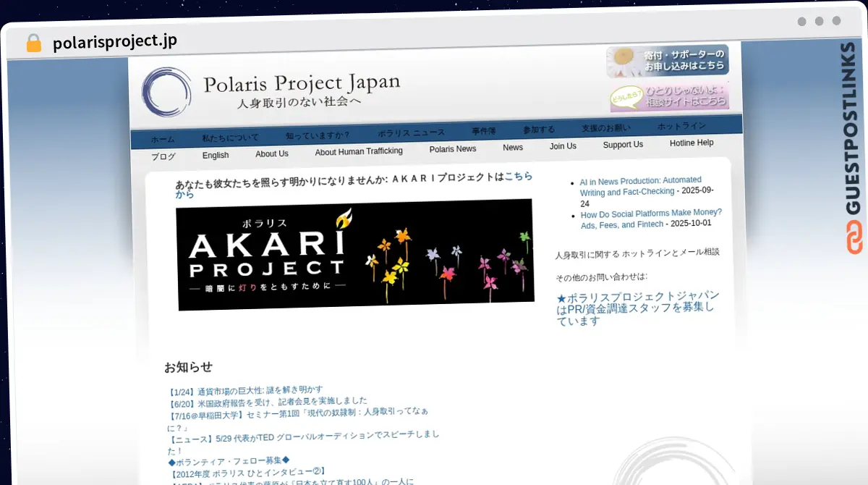Open the AI in News Production article
The width and height of the screenshot is (868, 485).
(640, 186)
